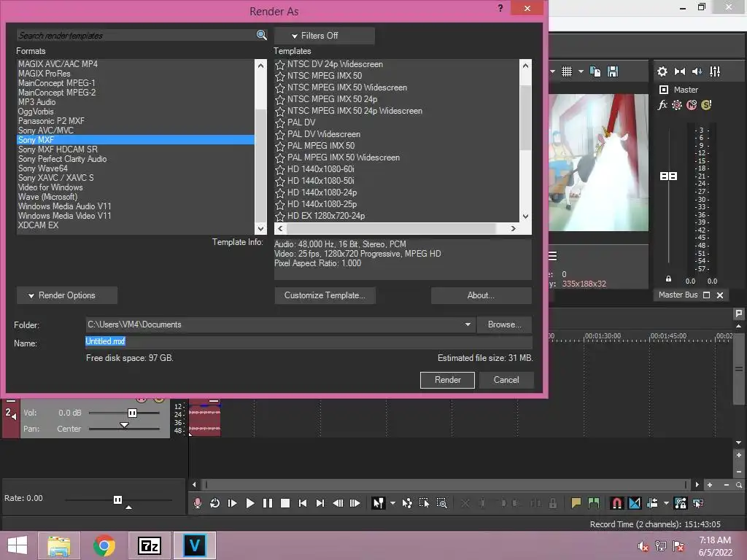747x560 pixels.
Task: Click the record microphone button in transport bar
Action: click(x=197, y=503)
